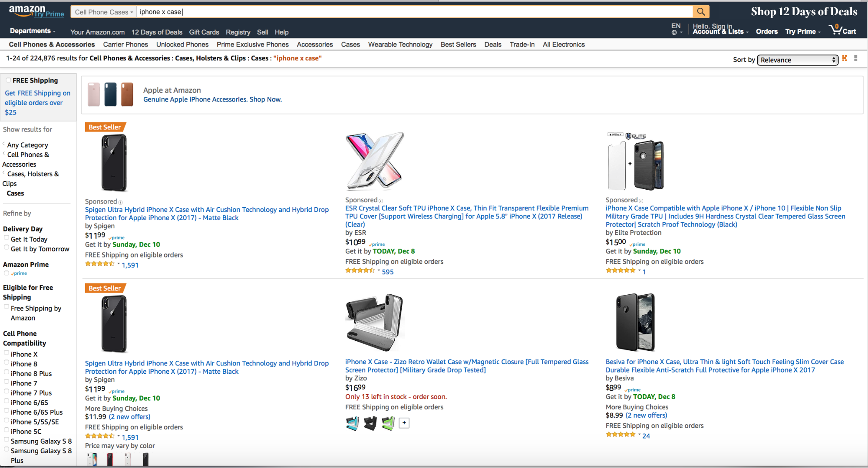
Task: Click Genuine Apple iPhone Accessories Shop Now
Action: [x=212, y=99]
